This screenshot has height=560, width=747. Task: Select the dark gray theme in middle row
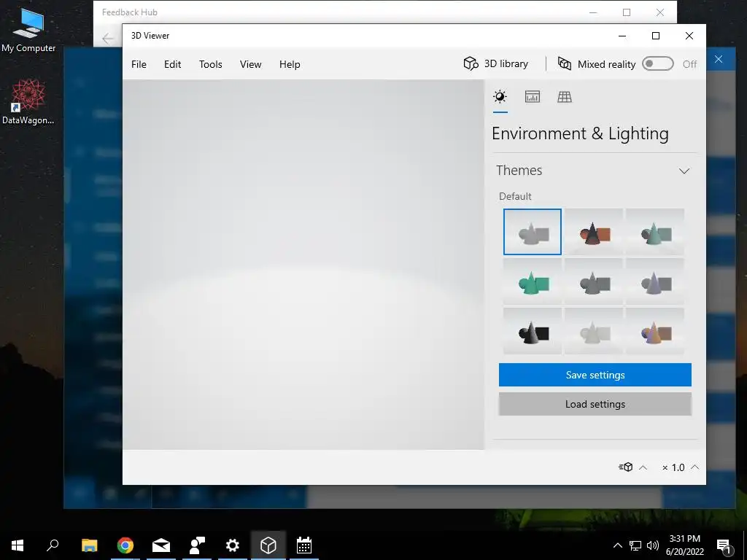click(594, 282)
